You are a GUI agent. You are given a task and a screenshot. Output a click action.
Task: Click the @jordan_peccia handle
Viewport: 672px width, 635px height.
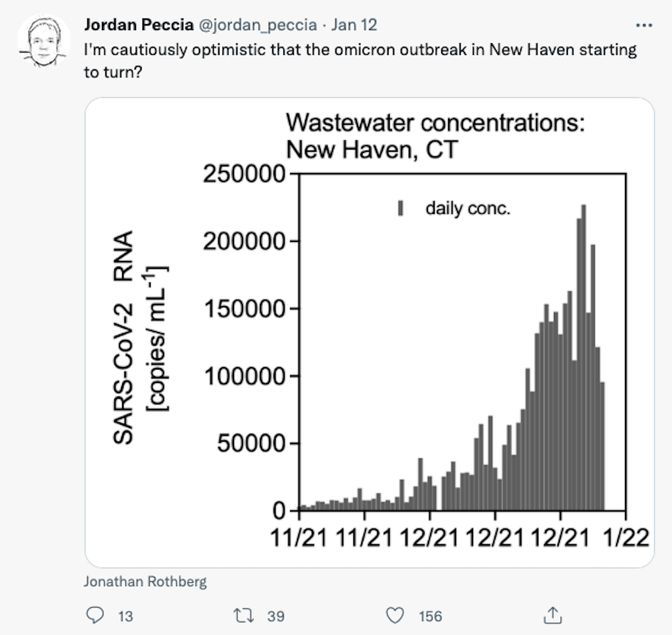point(258,25)
